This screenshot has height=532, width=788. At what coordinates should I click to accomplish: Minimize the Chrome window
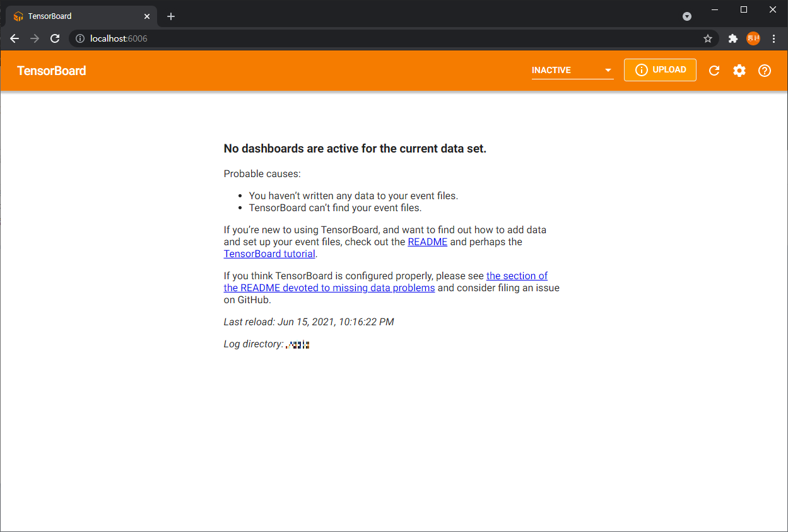click(x=715, y=9)
